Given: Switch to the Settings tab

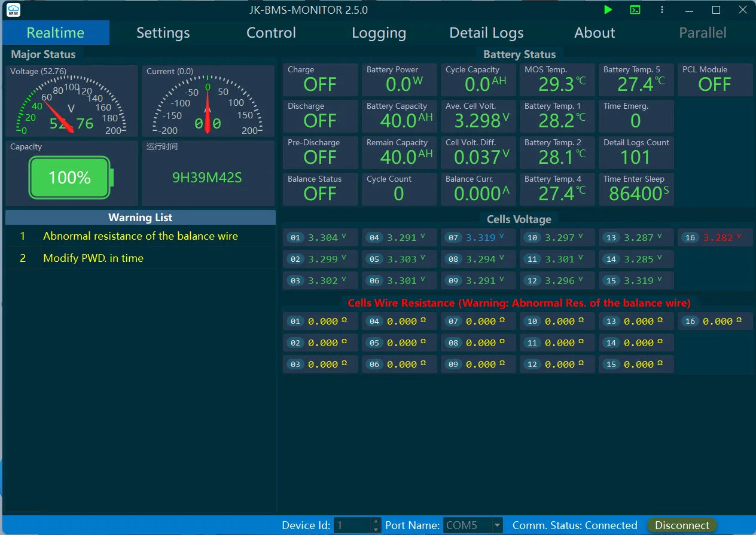Looking at the screenshot, I should [163, 33].
